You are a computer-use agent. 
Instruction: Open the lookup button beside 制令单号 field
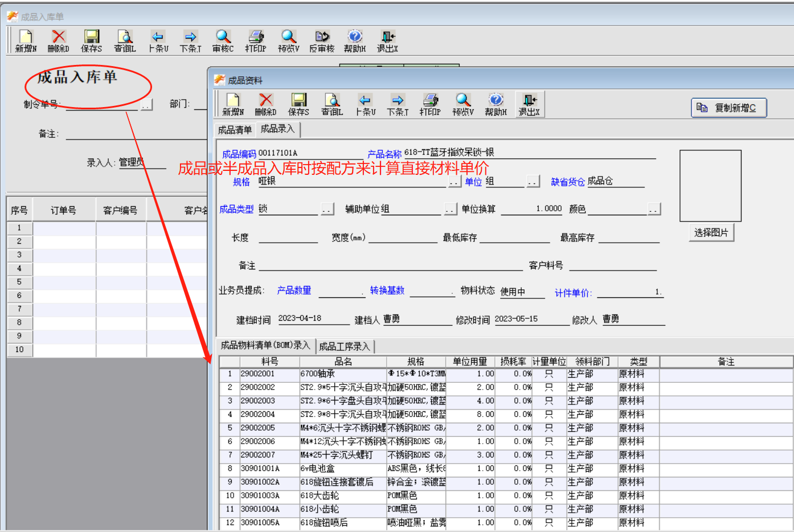click(x=146, y=105)
